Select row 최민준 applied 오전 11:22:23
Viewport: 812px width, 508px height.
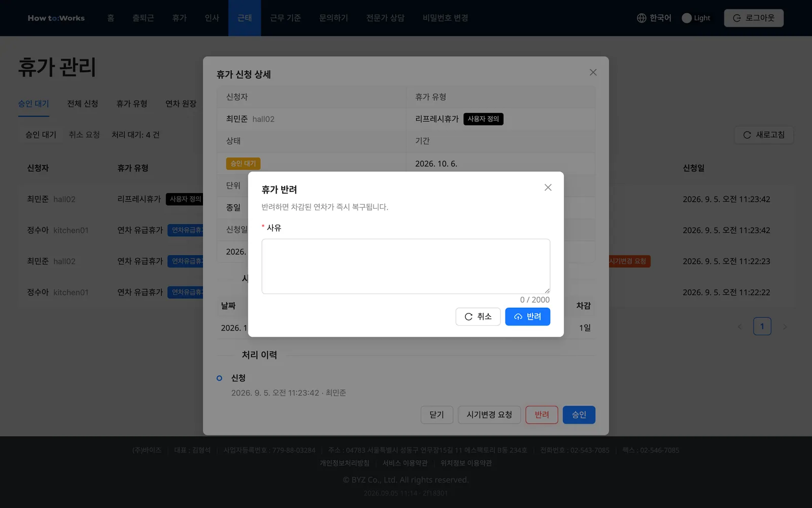click(x=405, y=261)
